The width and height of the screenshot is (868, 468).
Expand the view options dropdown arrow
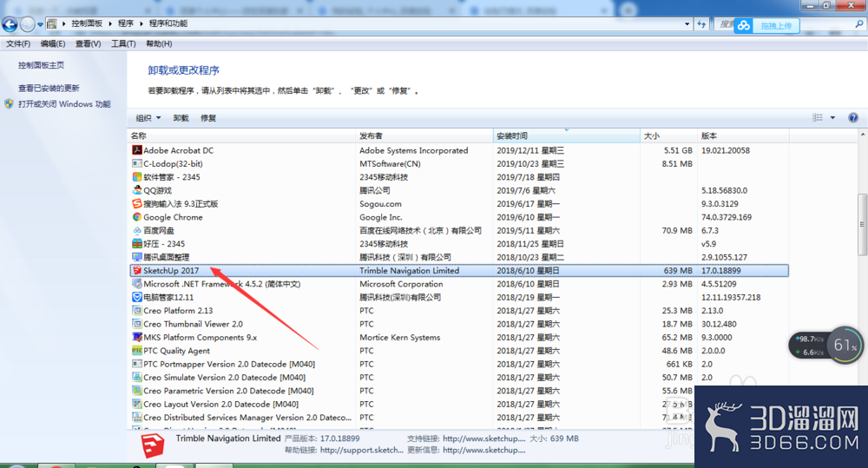click(832, 117)
